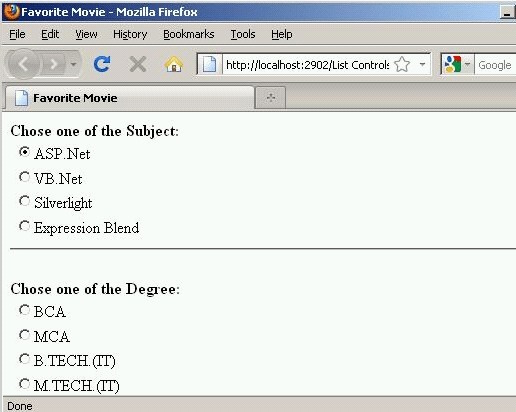Click the 'Chose one of the Degree:' heading
Image resolution: width=516 pixels, height=412 pixels.
[x=95, y=289]
